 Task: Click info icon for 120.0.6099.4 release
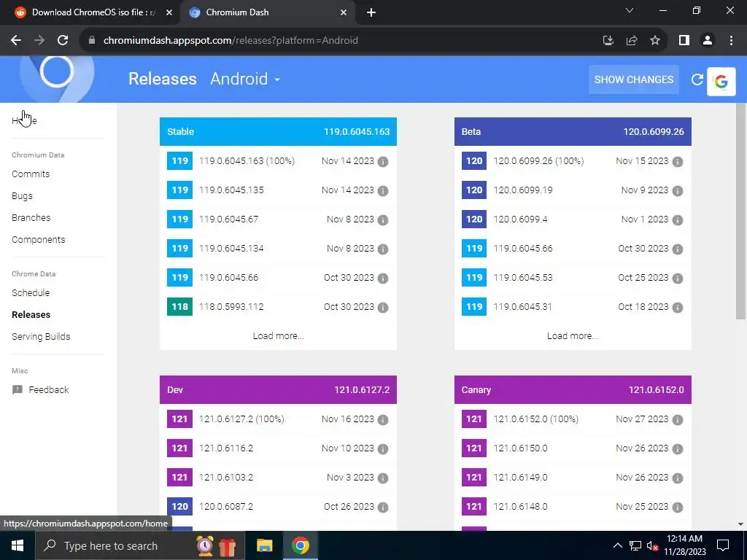point(678,220)
